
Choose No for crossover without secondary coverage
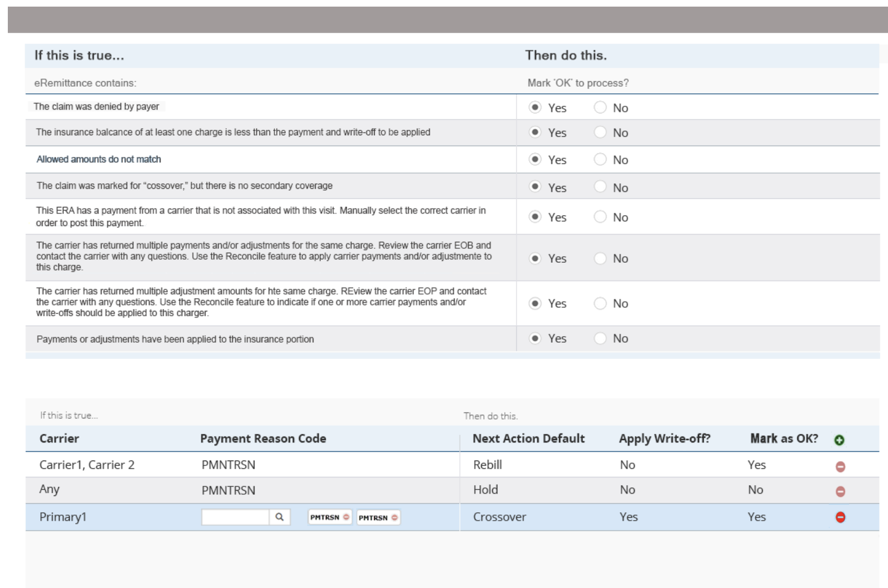point(600,187)
